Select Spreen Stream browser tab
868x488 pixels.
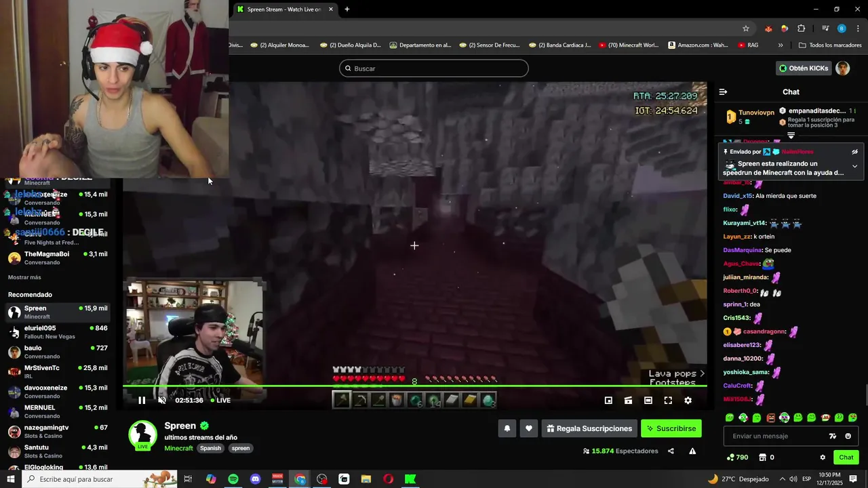pos(285,9)
